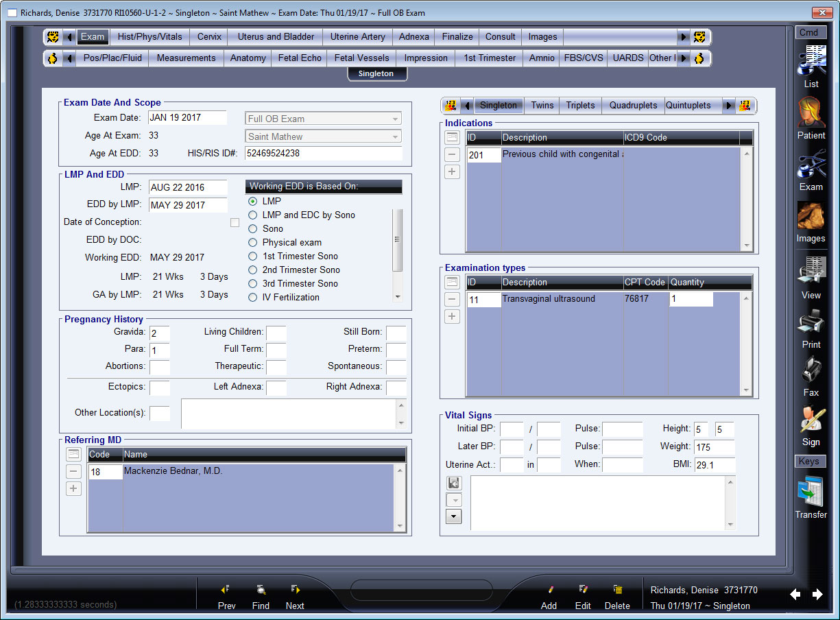Open Examination types list picker icon
This screenshot has width=840, height=620.
[452, 282]
